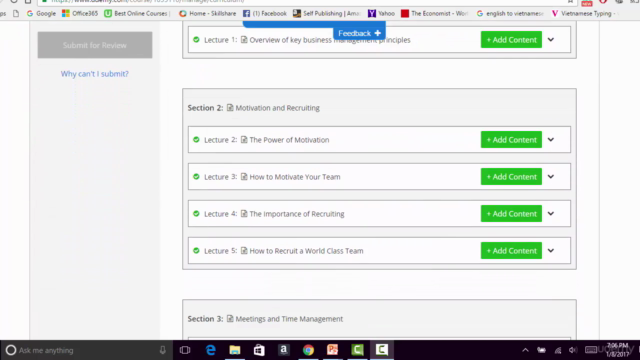Image resolution: width=640 pixels, height=360 pixels.
Task: Click green check icon of Lecture 3
Action: pyautogui.click(x=196, y=177)
